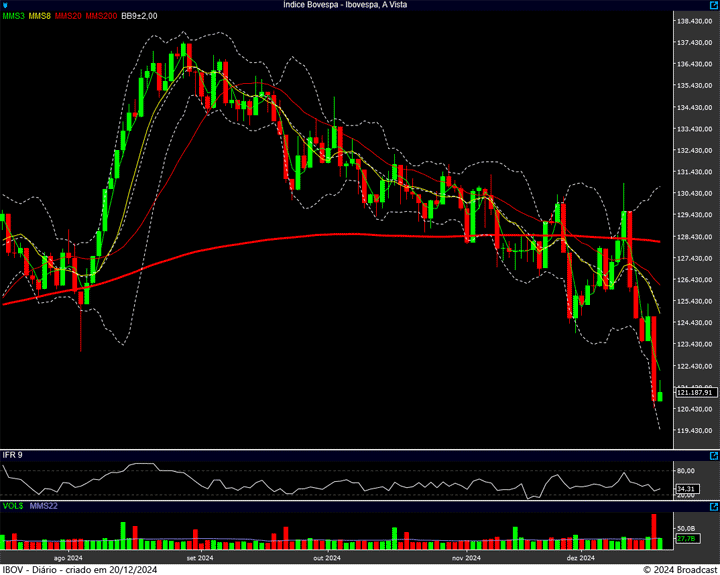The width and height of the screenshot is (720, 575).
Task: Click the current price tag 121.187,91
Action: [692, 393]
